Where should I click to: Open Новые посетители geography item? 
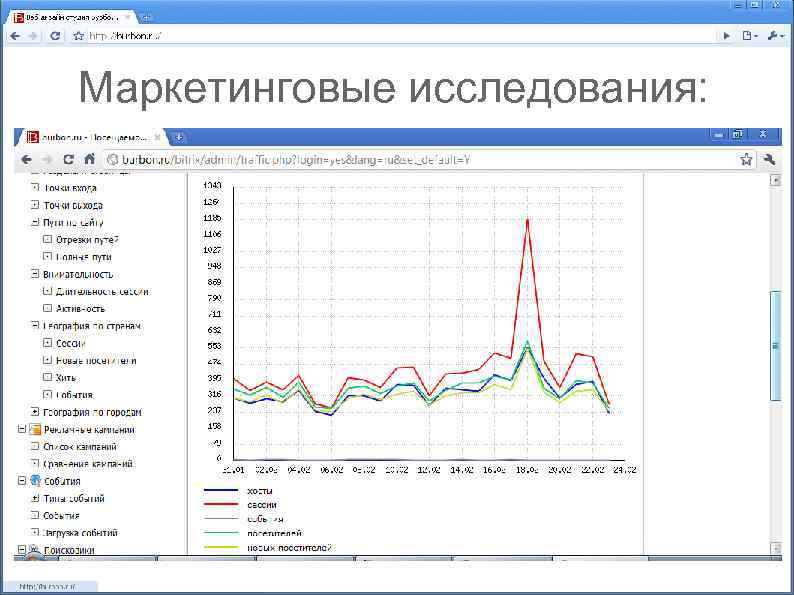[96, 361]
